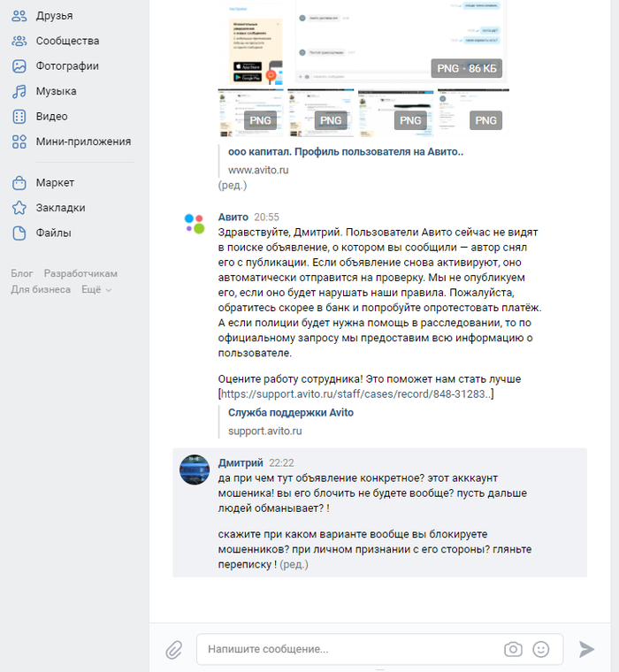This screenshot has height=672, width=619.
Task: Open Закладки bookmarks
Action: click(60, 208)
